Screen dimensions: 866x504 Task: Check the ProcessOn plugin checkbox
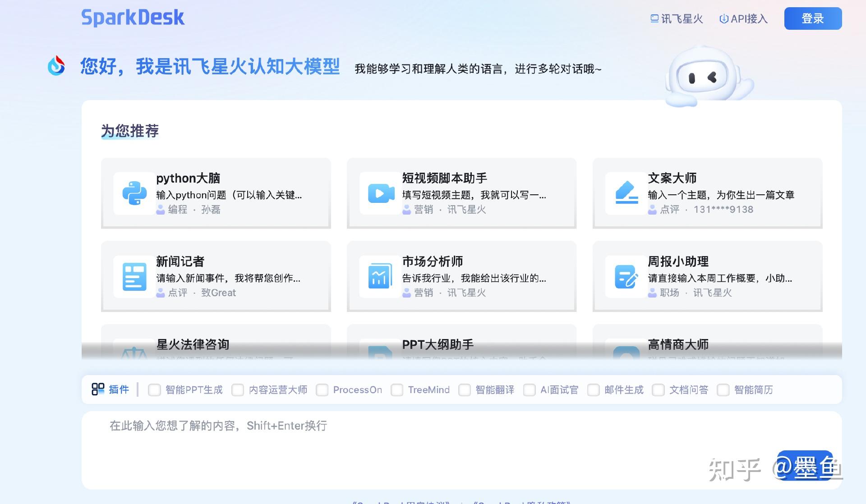322,390
